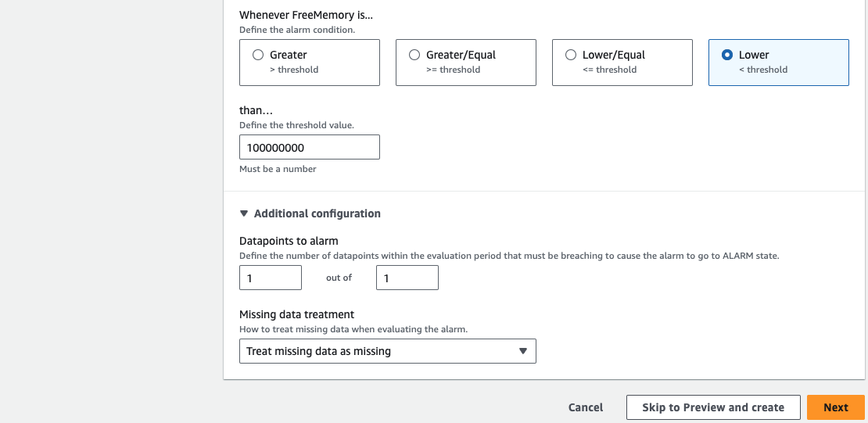Click Skip to Preview and create
This screenshot has height=423, width=868.
coord(713,407)
